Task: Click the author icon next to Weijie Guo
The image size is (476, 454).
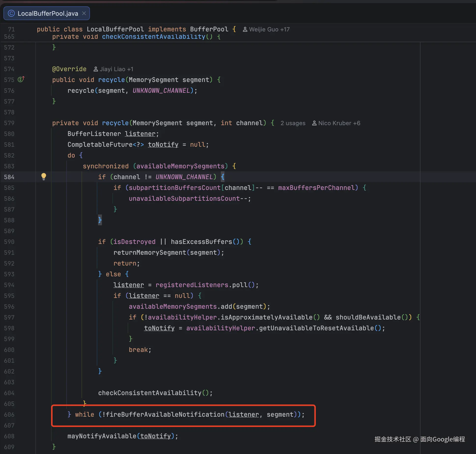Action: point(245,29)
